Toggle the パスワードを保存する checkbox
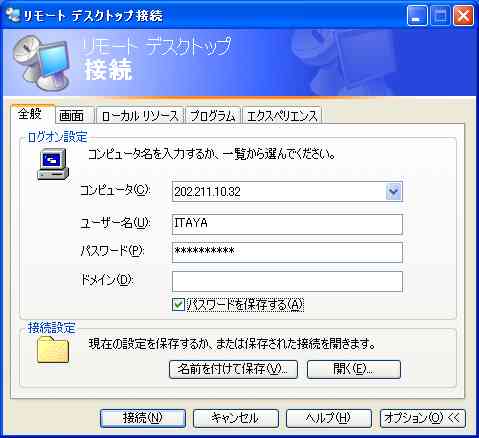This screenshot has width=479, height=438. point(178,305)
